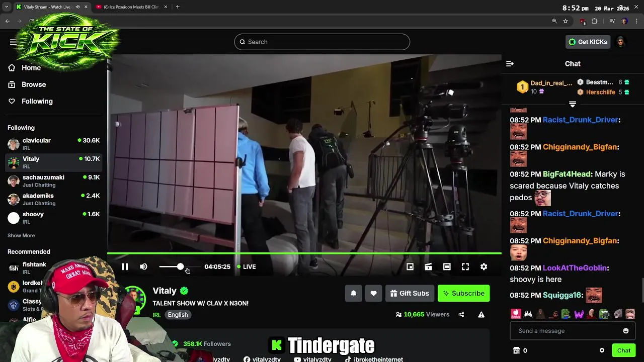The height and width of the screenshot is (362, 644).
Task: Close the Vitaly Stream browser tab
Action: click(x=86, y=7)
